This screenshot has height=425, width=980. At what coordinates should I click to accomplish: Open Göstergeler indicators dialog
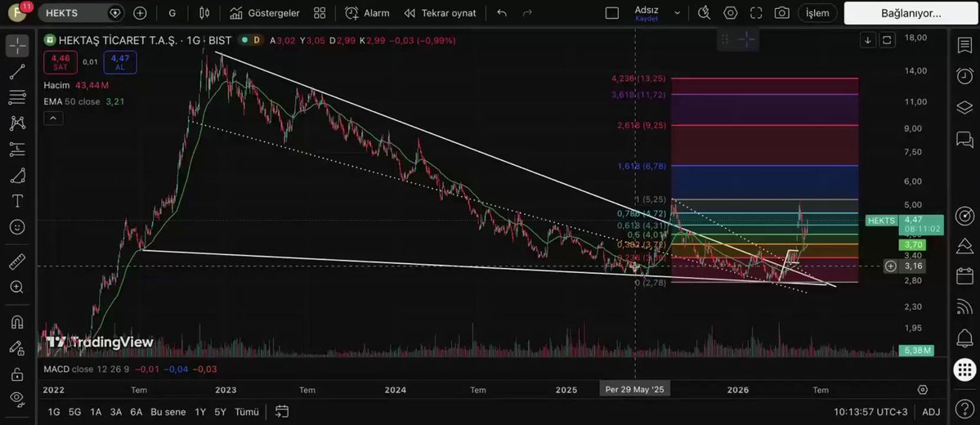click(x=264, y=12)
